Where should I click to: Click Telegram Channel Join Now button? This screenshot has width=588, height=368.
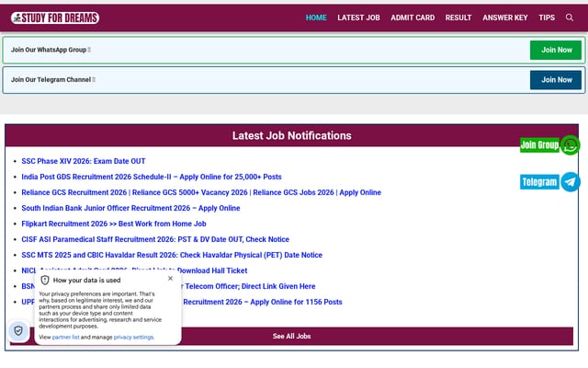(x=556, y=80)
